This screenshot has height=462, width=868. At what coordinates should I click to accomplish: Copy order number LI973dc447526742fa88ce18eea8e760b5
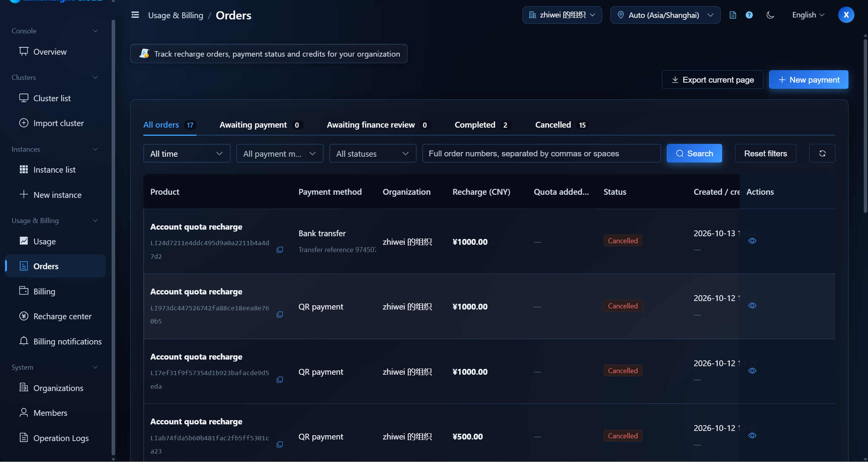coord(279,315)
